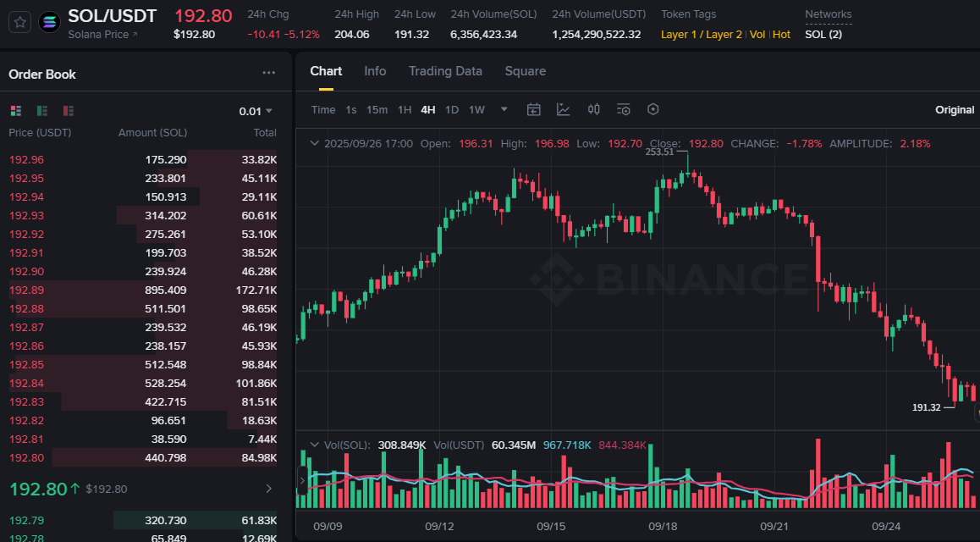Open the Square tab

(x=525, y=71)
